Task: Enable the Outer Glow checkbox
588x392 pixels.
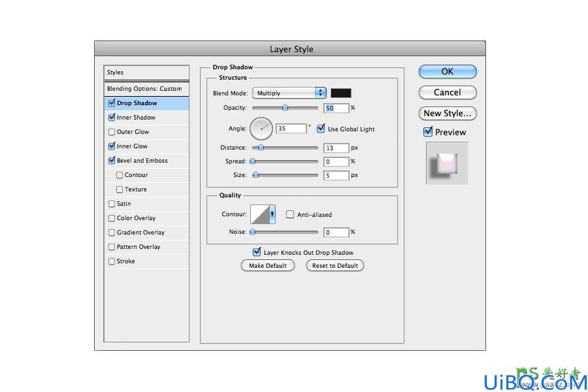Action: (x=112, y=132)
